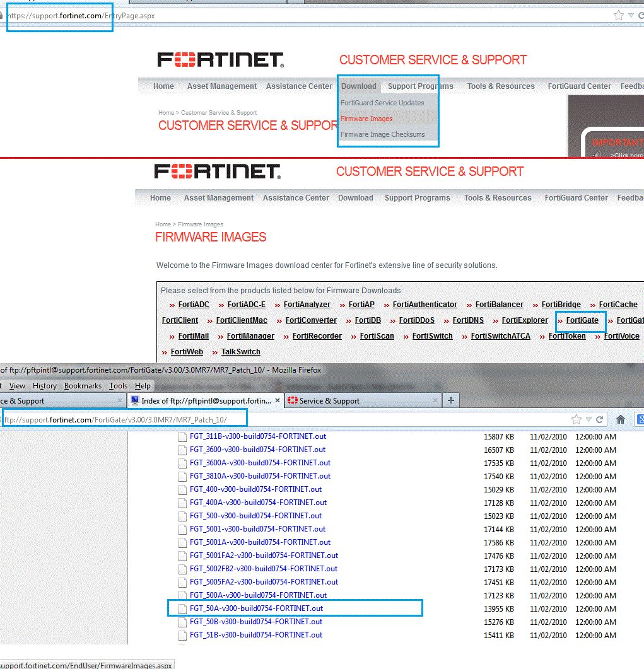Click file icon of FGT_500-v300-build0754

coord(182,516)
